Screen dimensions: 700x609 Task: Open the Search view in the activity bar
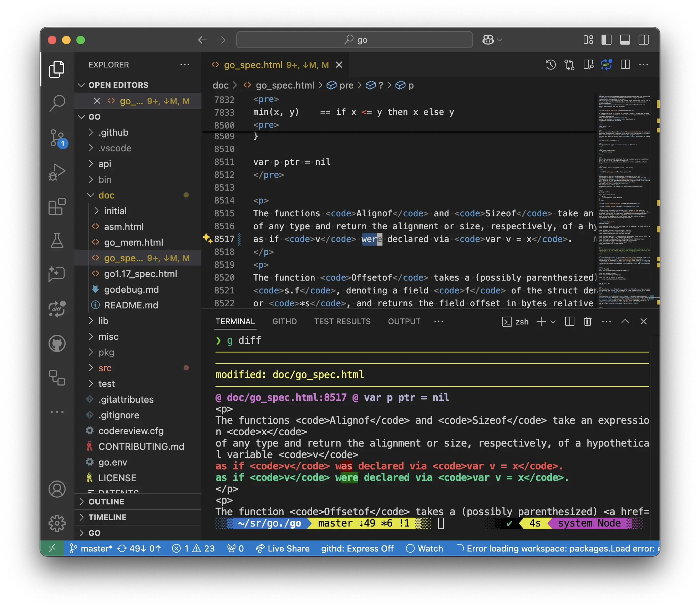(57, 103)
